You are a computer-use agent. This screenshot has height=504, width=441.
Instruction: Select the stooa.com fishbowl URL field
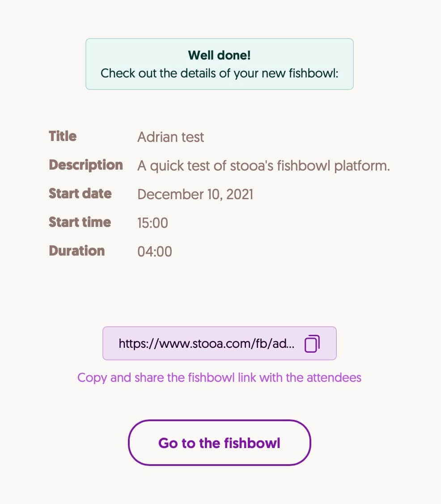pyautogui.click(x=219, y=343)
